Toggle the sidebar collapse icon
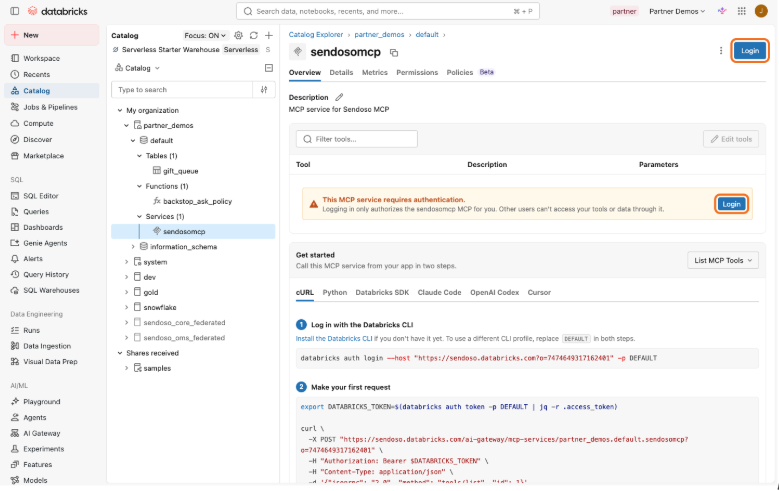779x491 pixels. pos(14,11)
